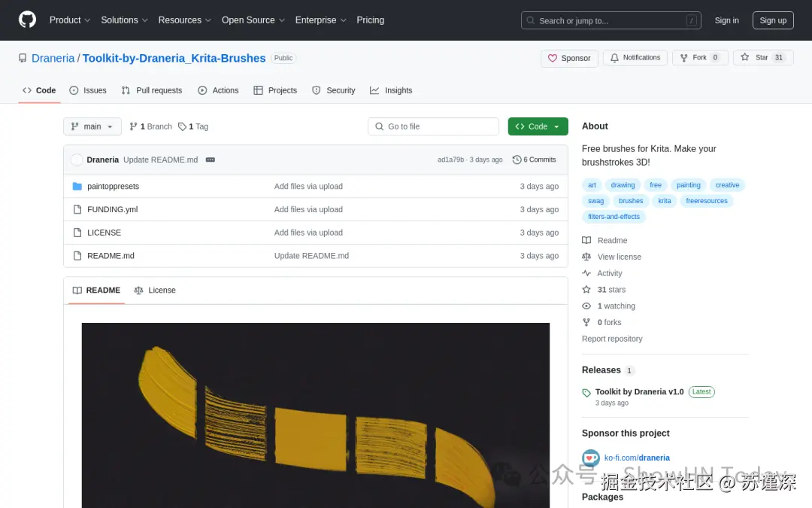Click the 'painting' topic tag
The image size is (812, 508).
click(688, 185)
